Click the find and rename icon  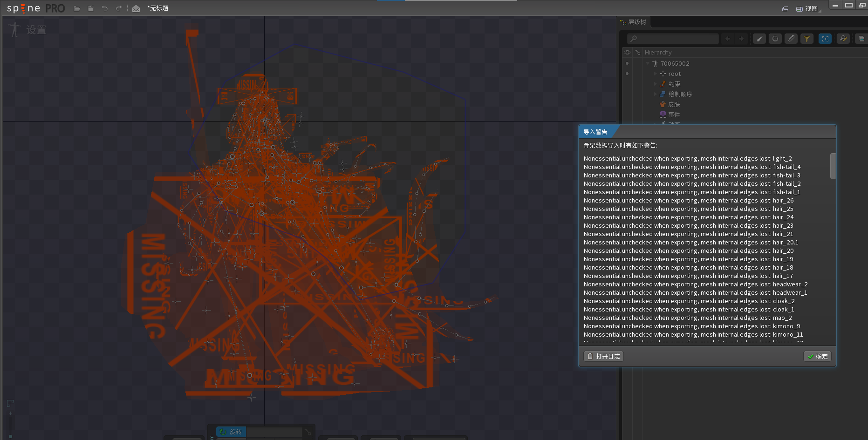[x=843, y=39]
